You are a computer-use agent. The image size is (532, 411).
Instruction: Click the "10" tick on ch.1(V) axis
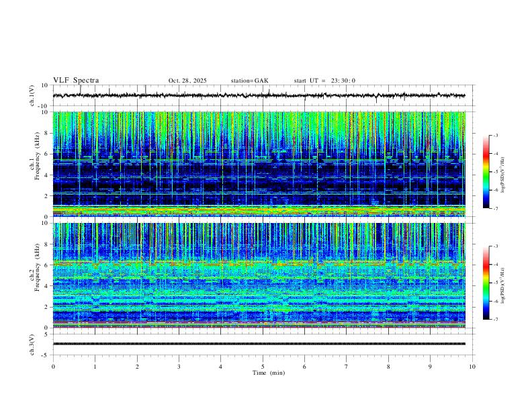click(x=44, y=85)
